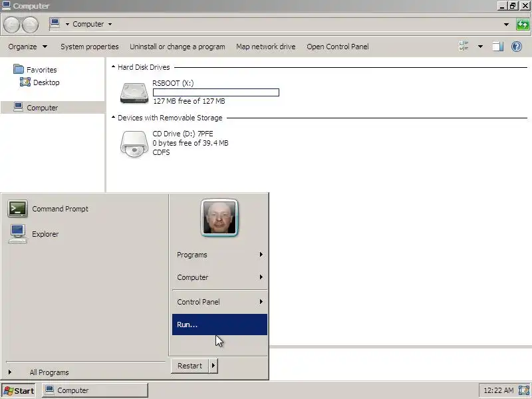The height and width of the screenshot is (399, 532).
Task: Select the RSBOOT (X:) hard disk icon
Action: coord(134,92)
